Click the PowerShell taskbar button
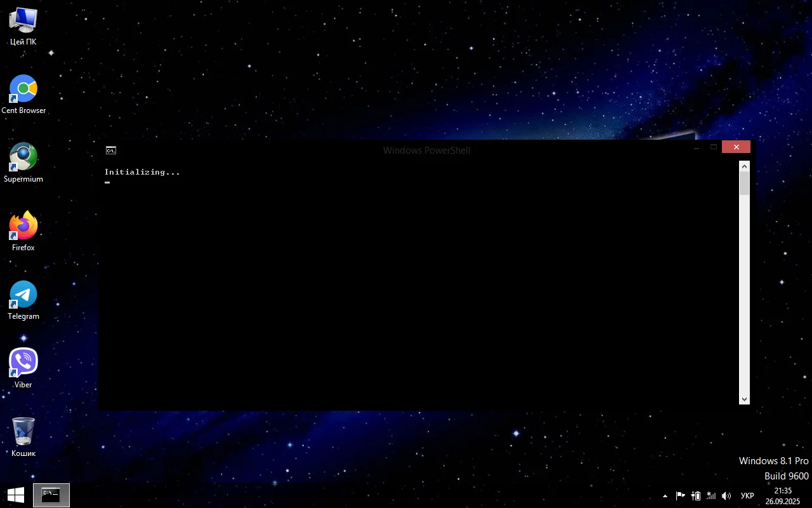This screenshot has height=508, width=812. (51, 495)
